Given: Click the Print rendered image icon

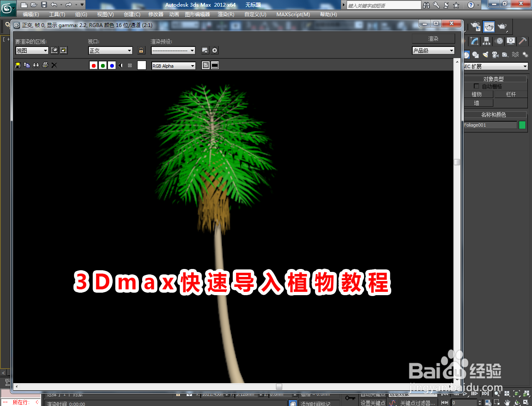Looking at the screenshot, I should [45, 65].
